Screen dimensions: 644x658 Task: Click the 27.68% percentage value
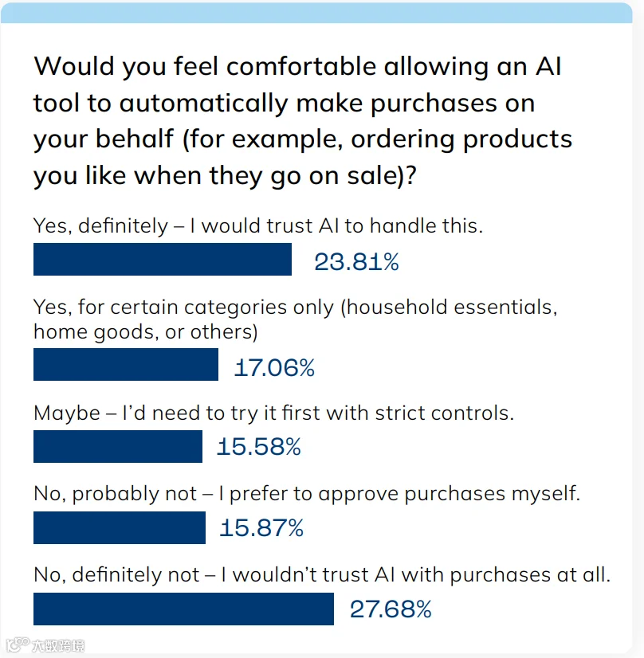pyautogui.click(x=391, y=609)
